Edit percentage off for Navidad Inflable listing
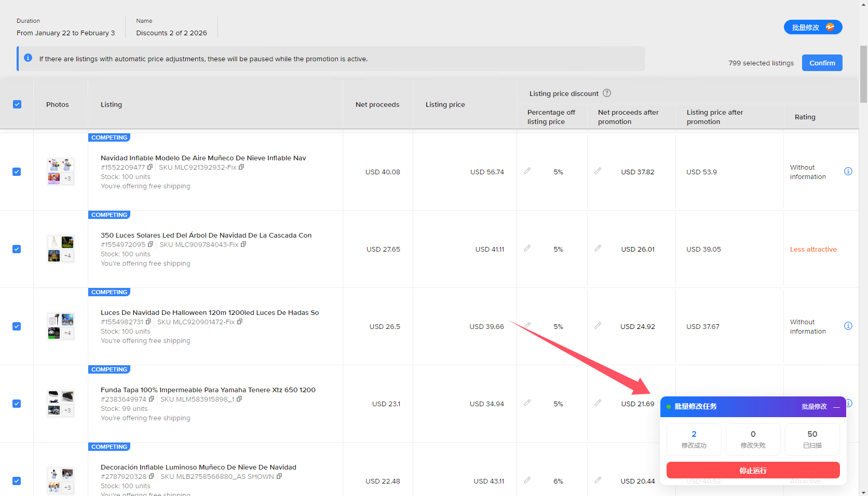 pyautogui.click(x=527, y=171)
